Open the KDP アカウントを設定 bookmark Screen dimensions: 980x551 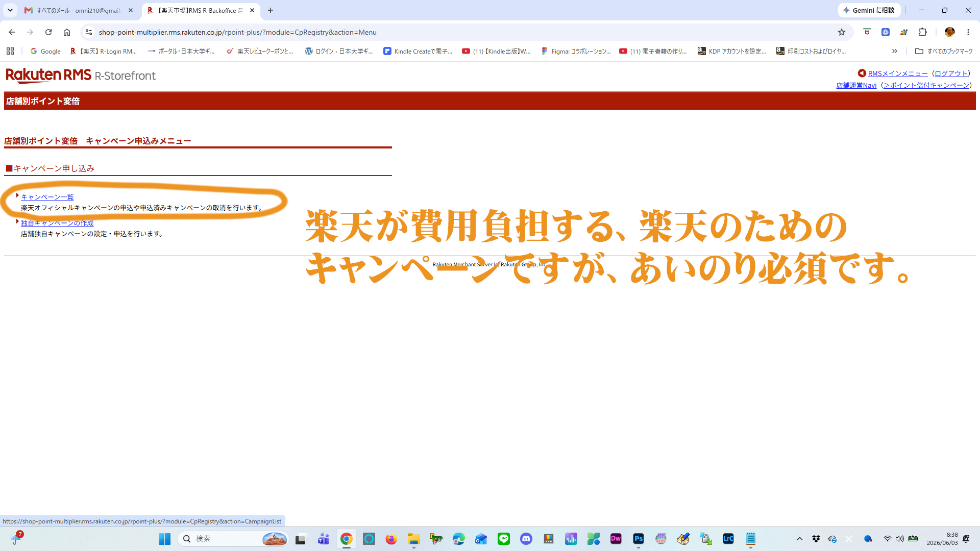[x=732, y=51]
